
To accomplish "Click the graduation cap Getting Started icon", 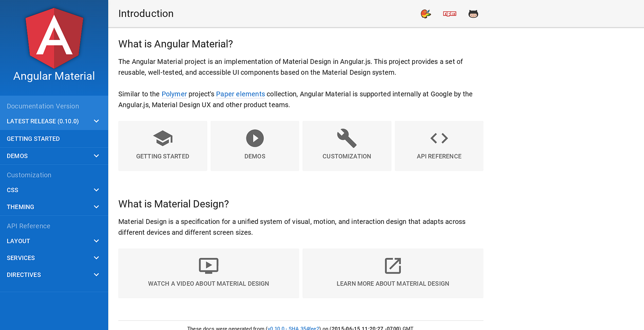I will point(163,138).
